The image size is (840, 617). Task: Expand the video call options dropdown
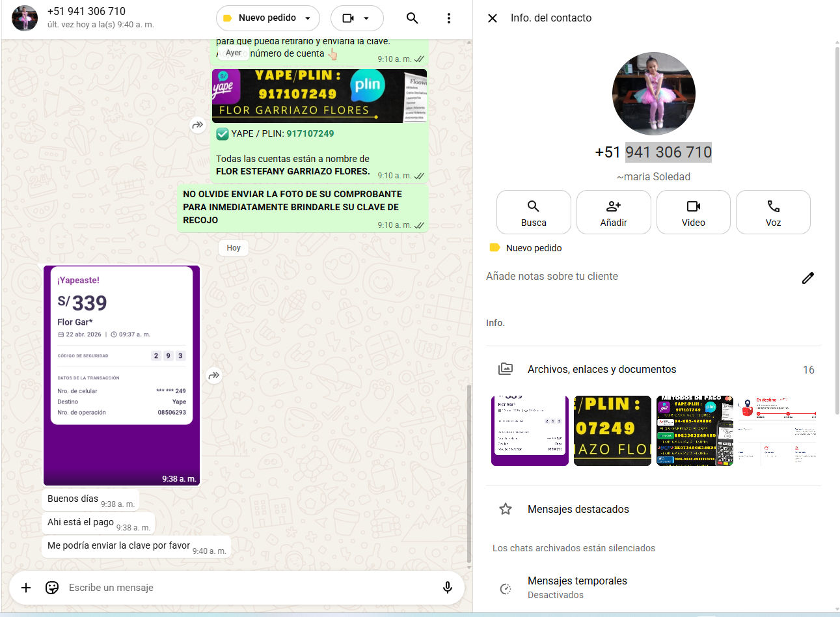pyautogui.click(x=357, y=18)
